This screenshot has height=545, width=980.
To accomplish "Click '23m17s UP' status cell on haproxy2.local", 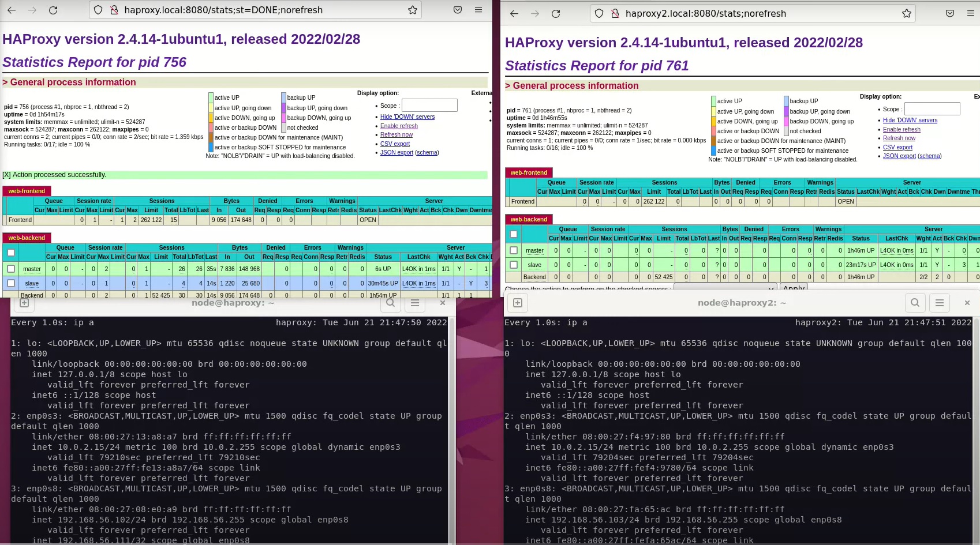I will [x=861, y=265].
